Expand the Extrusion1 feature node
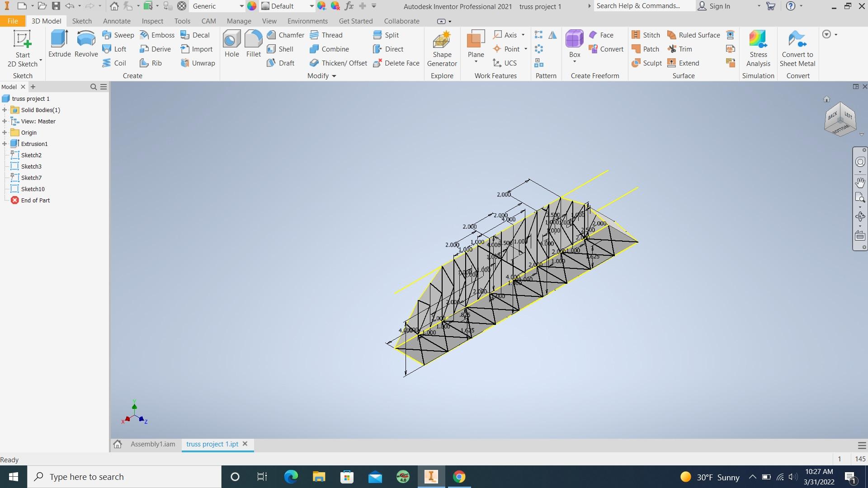868x488 pixels. (5, 144)
